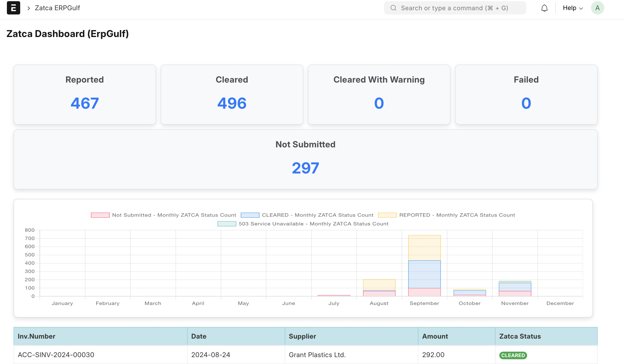Click the search magnifier icon
The image size is (624, 364).
point(393,8)
